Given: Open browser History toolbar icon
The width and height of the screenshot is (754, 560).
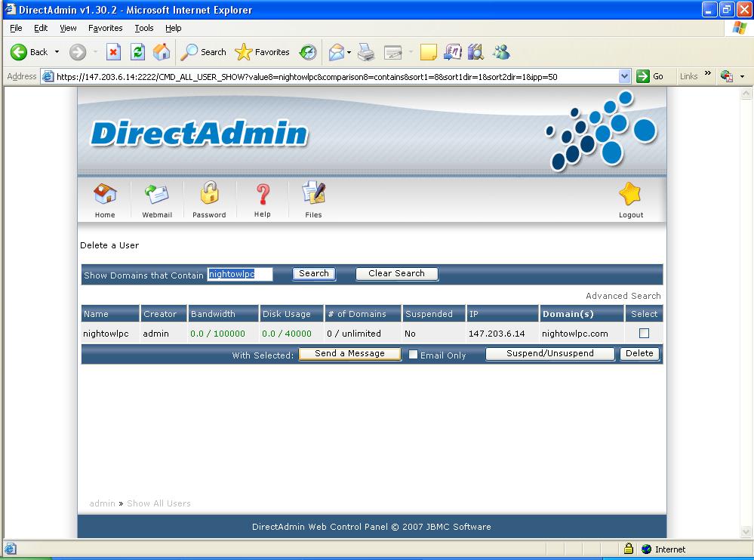Looking at the screenshot, I should coord(308,52).
